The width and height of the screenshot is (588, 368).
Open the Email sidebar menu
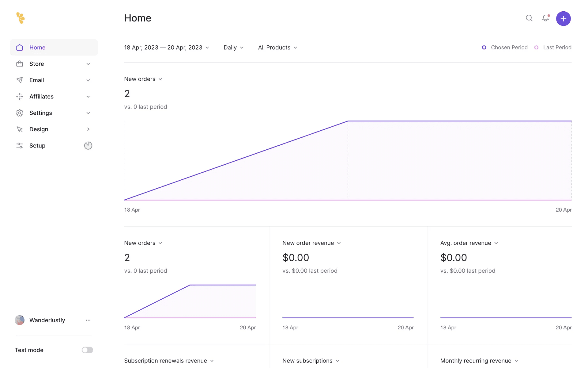coord(37,80)
